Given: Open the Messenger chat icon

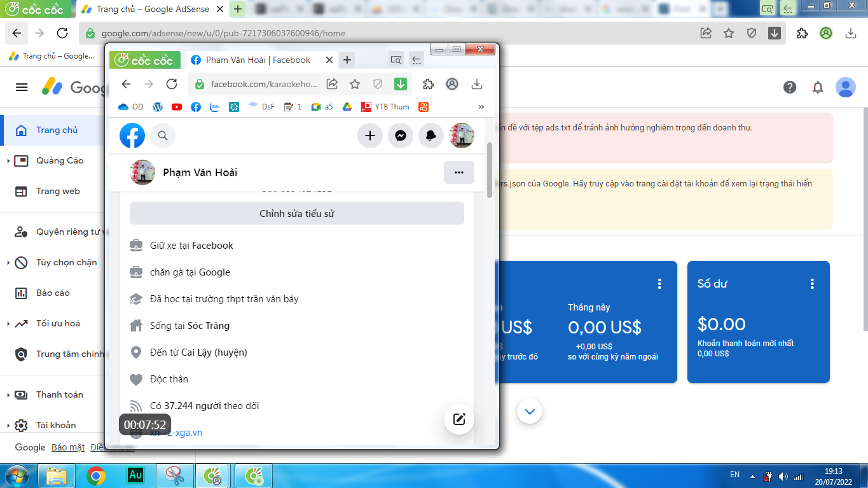Looking at the screenshot, I should 401,136.
